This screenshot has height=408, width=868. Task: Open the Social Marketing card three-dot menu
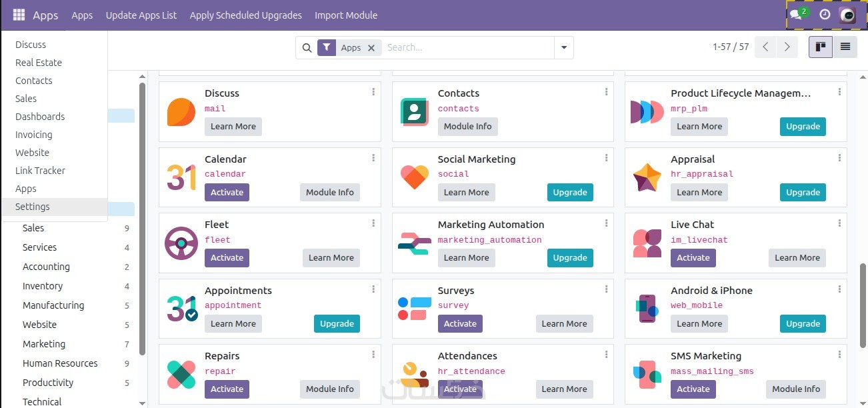(606, 158)
